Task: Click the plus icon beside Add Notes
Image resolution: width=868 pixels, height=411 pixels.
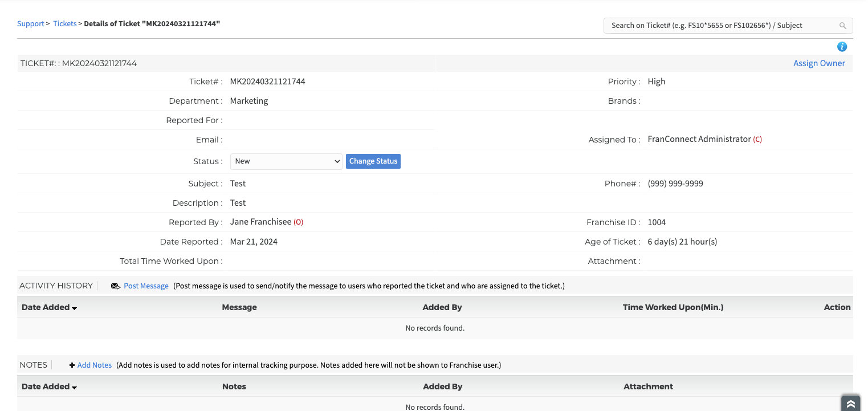Action: [72, 365]
